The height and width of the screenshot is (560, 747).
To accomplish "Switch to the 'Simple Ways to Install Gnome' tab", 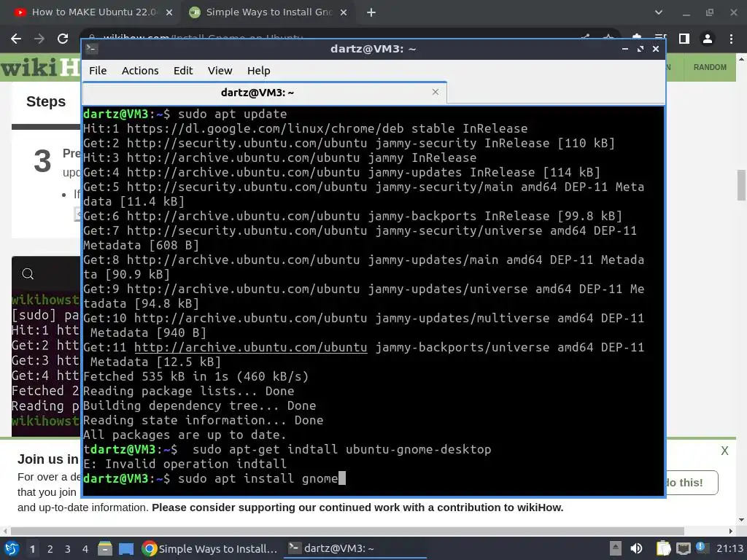I will 268,12.
